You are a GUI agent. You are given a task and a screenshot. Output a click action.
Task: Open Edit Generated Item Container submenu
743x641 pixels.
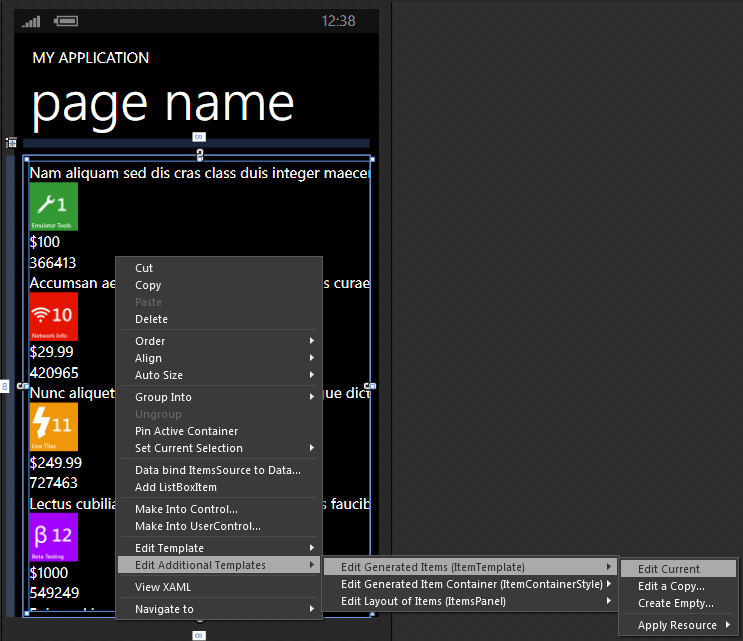pyautogui.click(x=471, y=584)
